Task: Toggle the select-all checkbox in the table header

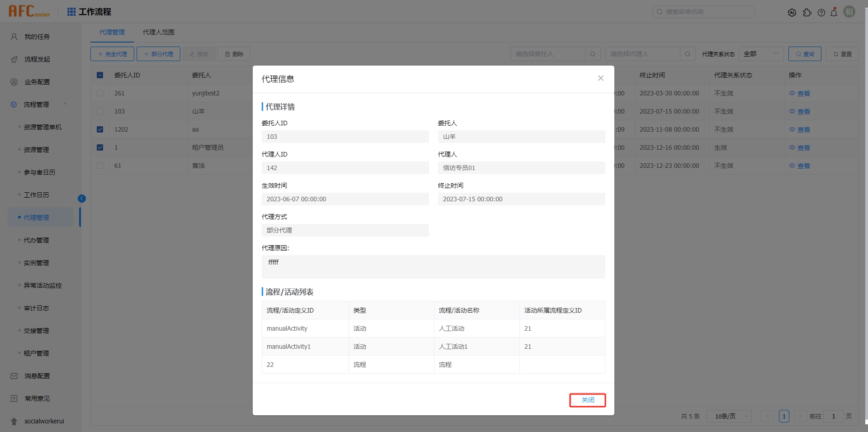Action: pos(100,75)
